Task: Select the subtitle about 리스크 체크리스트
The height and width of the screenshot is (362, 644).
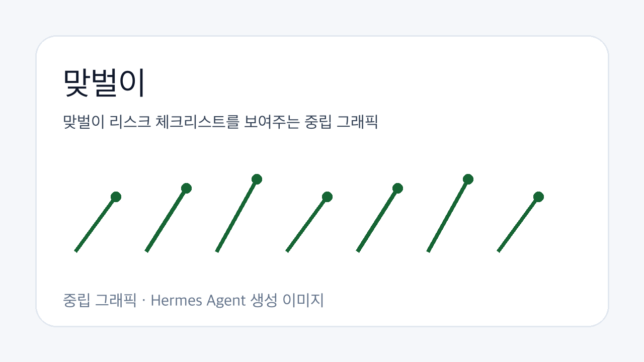Action: click(220, 122)
